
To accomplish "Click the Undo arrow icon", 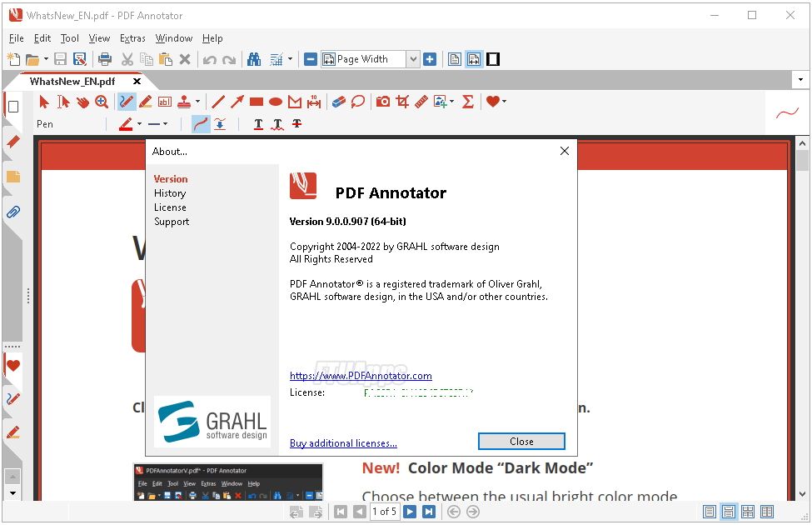I will (x=210, y=60).
